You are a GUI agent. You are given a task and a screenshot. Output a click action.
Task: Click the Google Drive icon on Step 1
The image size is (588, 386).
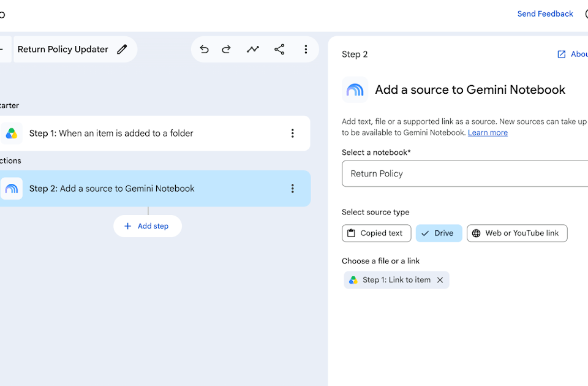tap(12, 133)
